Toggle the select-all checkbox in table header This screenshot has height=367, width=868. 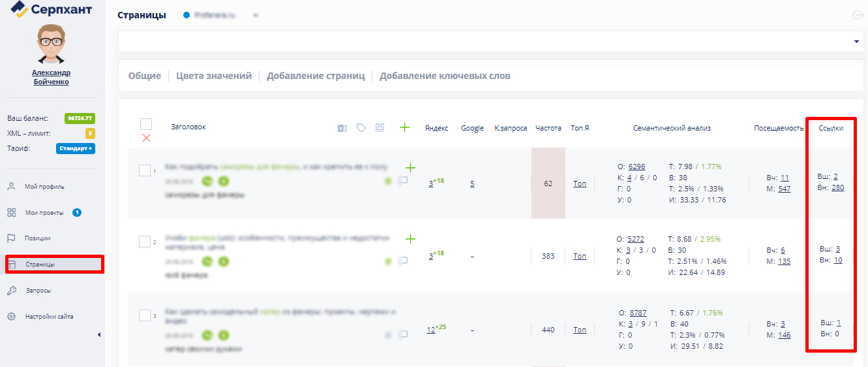coord(146,124)
